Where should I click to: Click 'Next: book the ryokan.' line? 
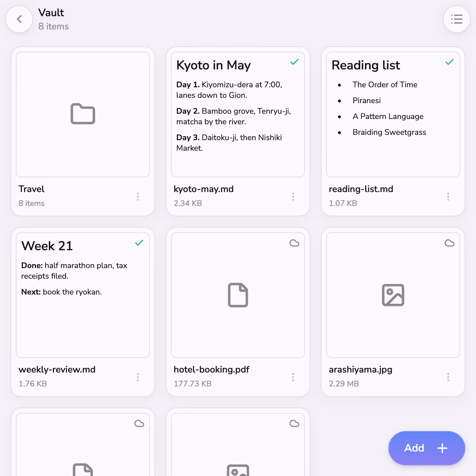click(61, 292)
